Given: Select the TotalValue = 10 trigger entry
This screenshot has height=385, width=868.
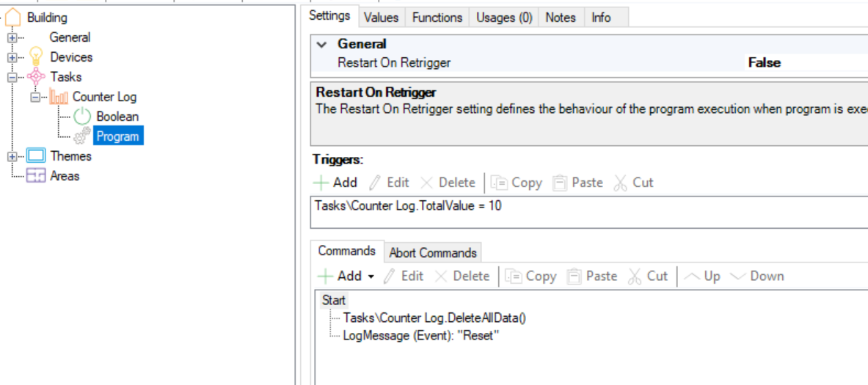Looking at the screenshot, I should [x=408, y=206].
